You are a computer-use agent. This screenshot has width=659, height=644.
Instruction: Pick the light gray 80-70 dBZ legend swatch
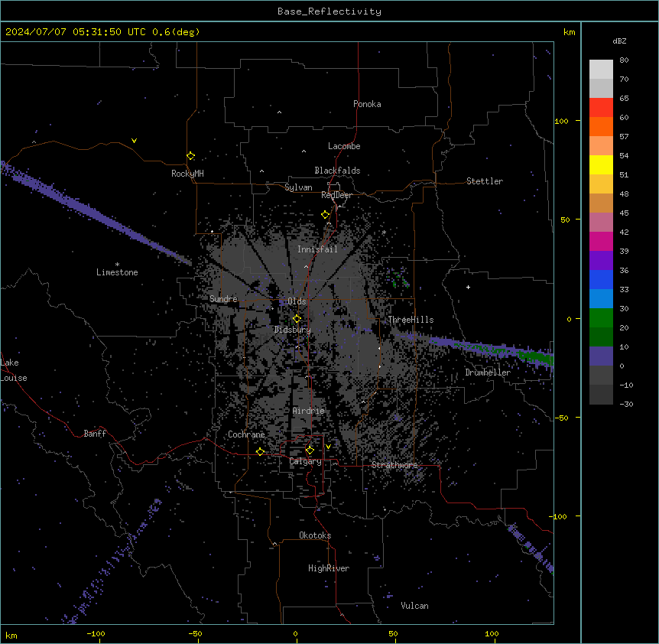pyautogui.click(x=601, y=70)
